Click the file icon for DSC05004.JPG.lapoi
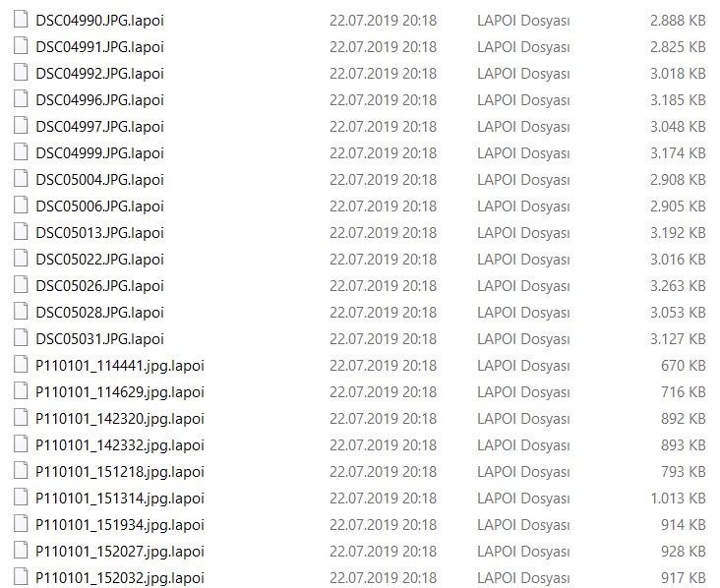Screen dimensions: 720x588 (x=21, y=179)
